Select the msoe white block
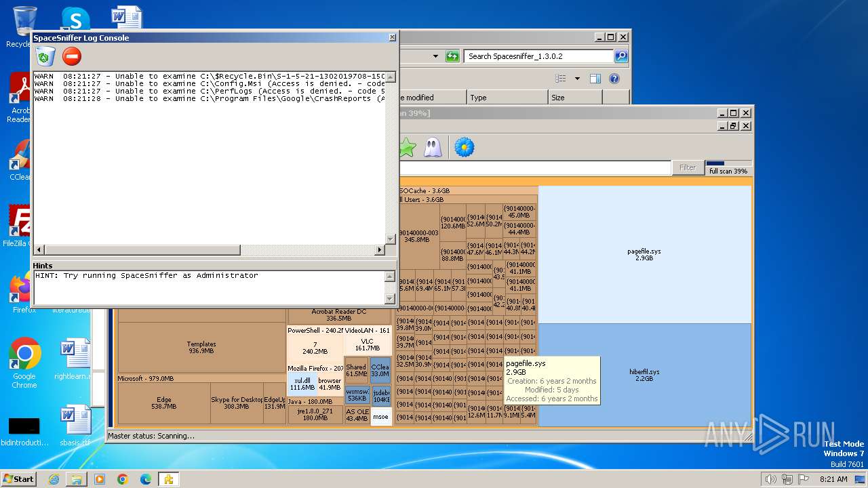The width and height of the screenshot is (868, 488). [381, 416]
